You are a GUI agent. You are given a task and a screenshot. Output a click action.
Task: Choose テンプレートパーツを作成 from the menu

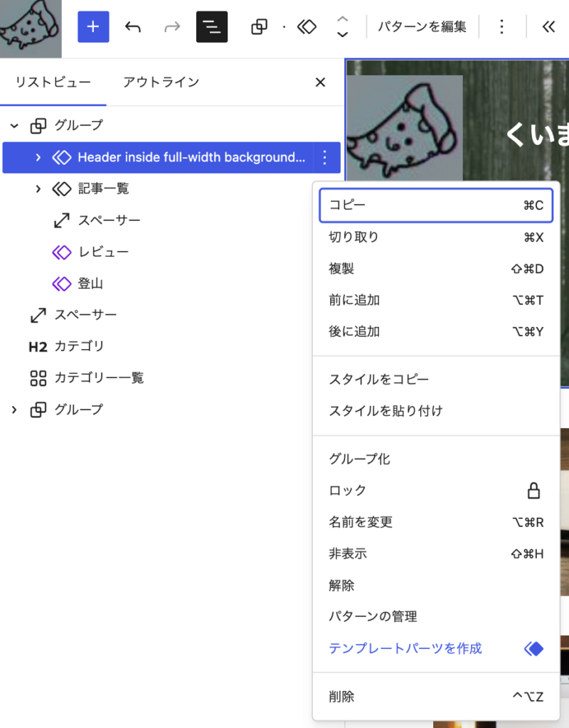(436, 648)
